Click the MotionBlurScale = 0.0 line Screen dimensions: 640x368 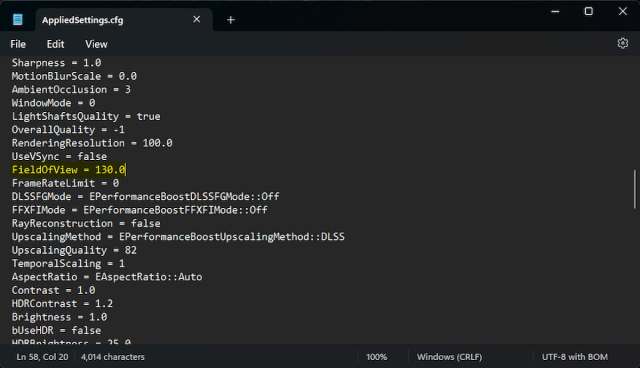coord(74,76)
